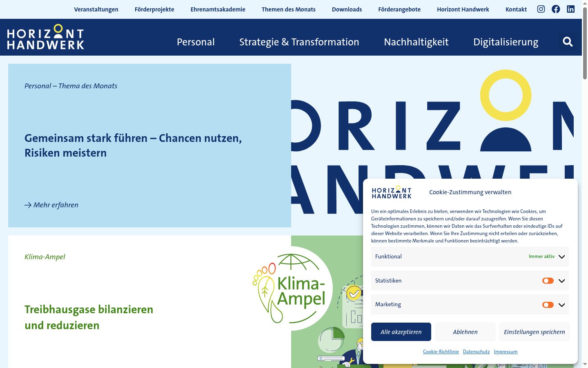Expand the Statistiken section chevron
The height and width of the screenshot is (368, 588).
point(562,281)
